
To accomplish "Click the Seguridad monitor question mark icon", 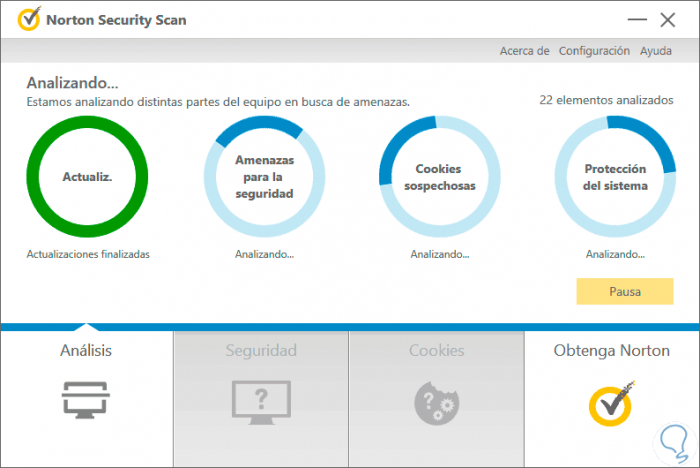I will coord(261,402).
